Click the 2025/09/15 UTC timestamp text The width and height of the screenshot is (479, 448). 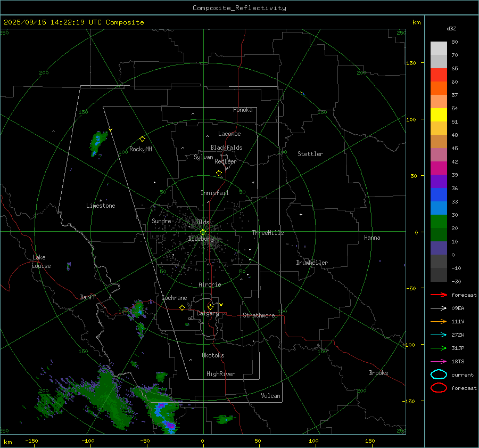73,22
